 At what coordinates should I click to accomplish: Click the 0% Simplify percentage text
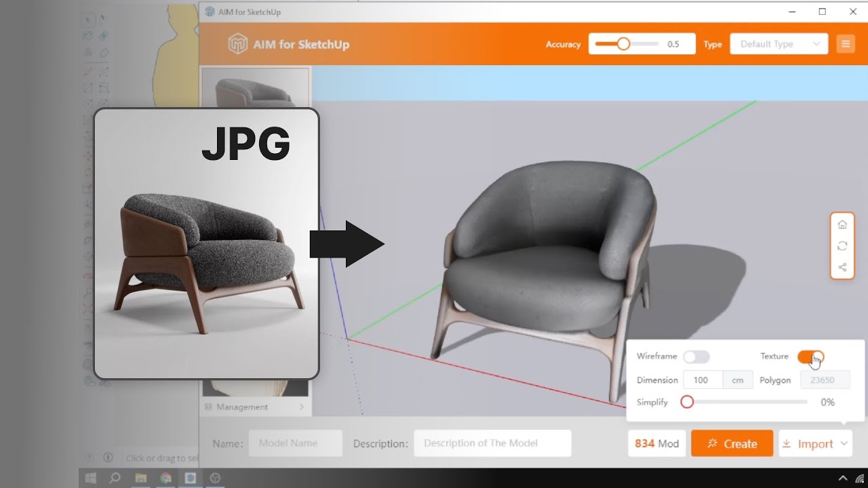pyautogui.click(x=827, y=402)
